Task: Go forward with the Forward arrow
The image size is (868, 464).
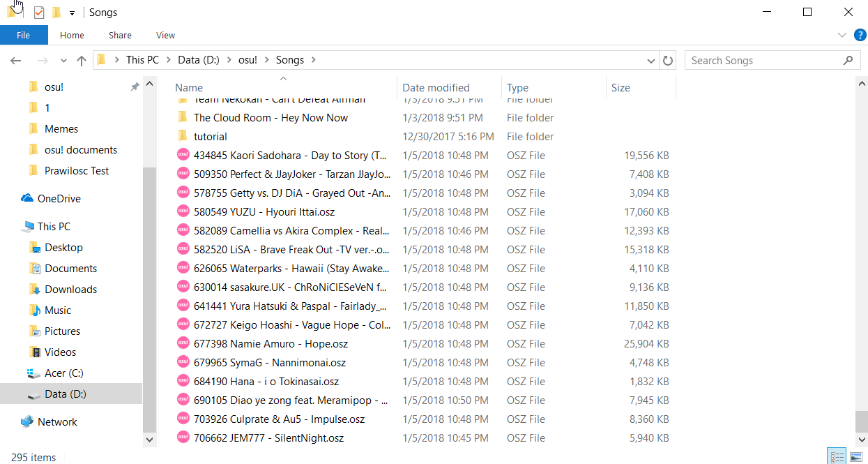Action: tap(43, 61)
